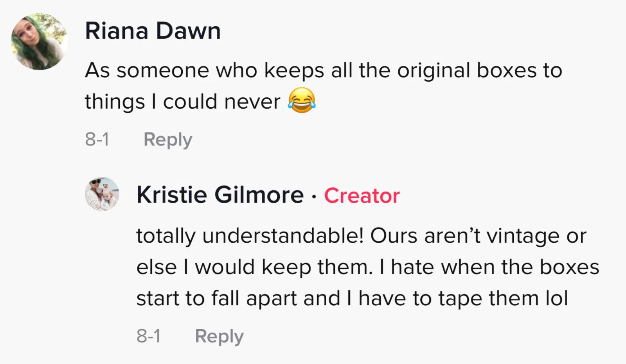Reply to Kristie Gilmore's comment
Screen dimensions: 626x364
(219, 336)
